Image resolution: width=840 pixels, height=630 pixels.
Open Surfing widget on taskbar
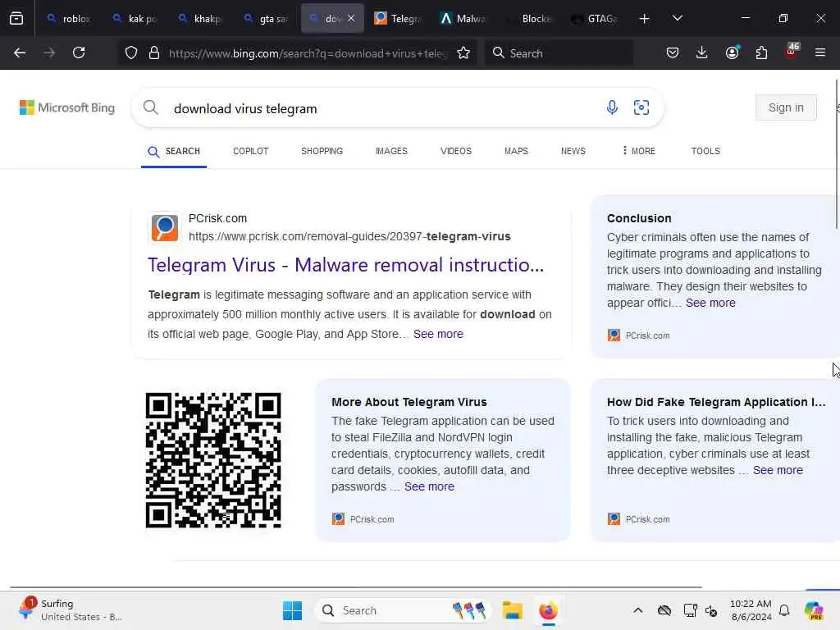click(x=71, y=609)
